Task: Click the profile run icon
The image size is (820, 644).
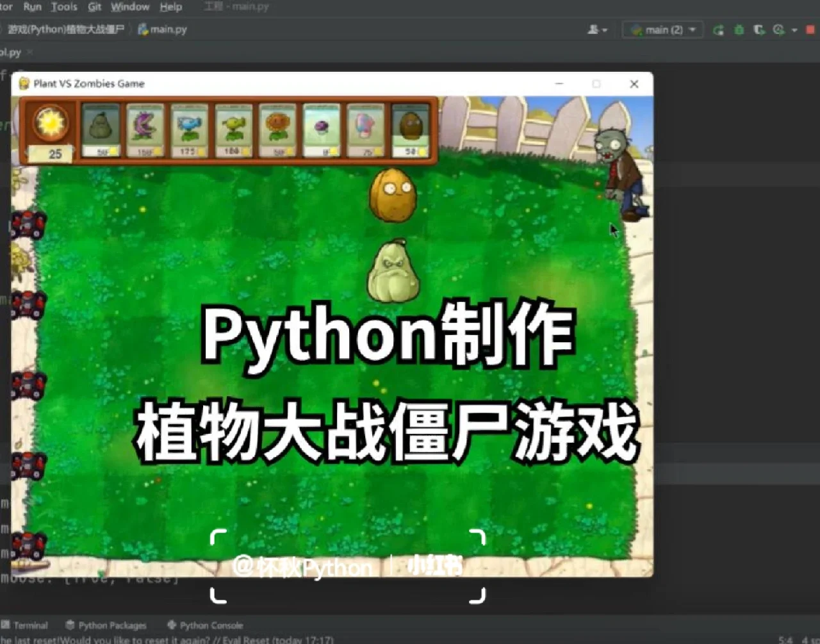Action: click(779, 30)
